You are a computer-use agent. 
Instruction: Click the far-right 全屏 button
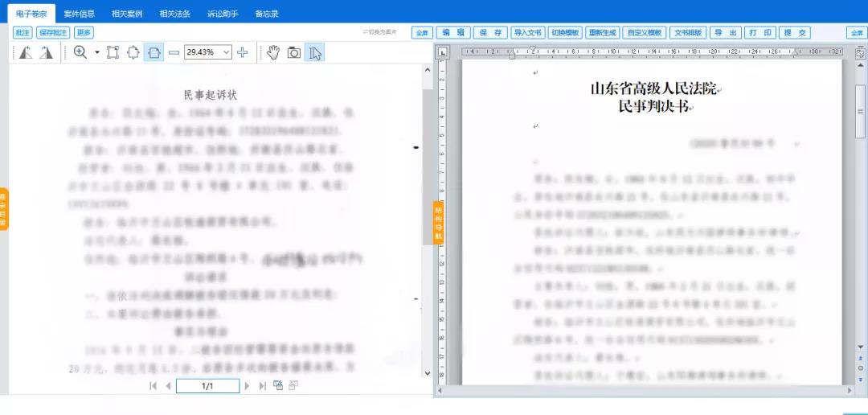tap(856, 33)
